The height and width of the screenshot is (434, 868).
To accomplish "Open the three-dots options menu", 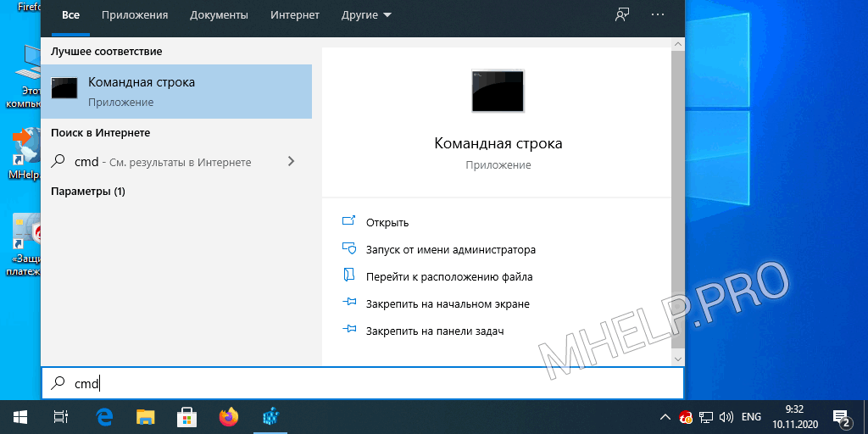I will 658,15.
